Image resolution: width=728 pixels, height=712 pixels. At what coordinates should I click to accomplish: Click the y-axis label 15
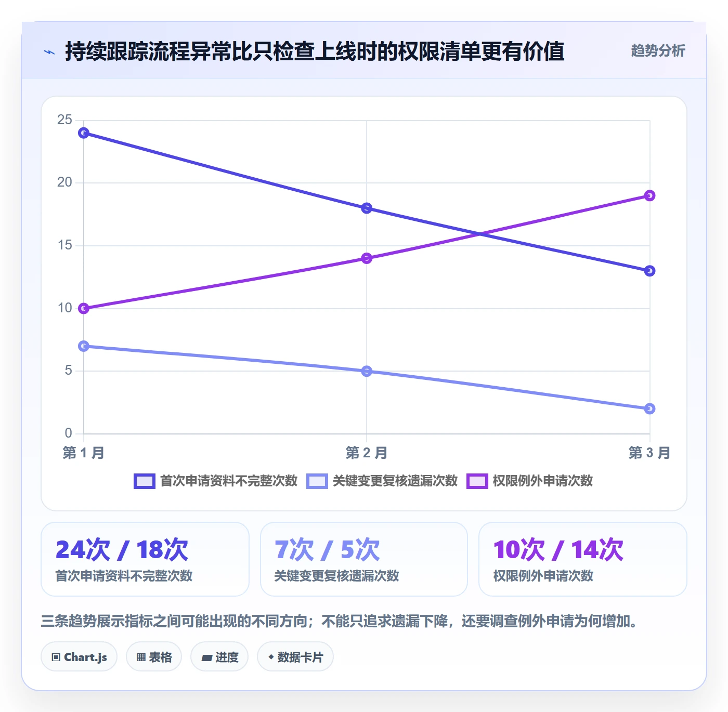pyautogui.click(x=65, y=245)
